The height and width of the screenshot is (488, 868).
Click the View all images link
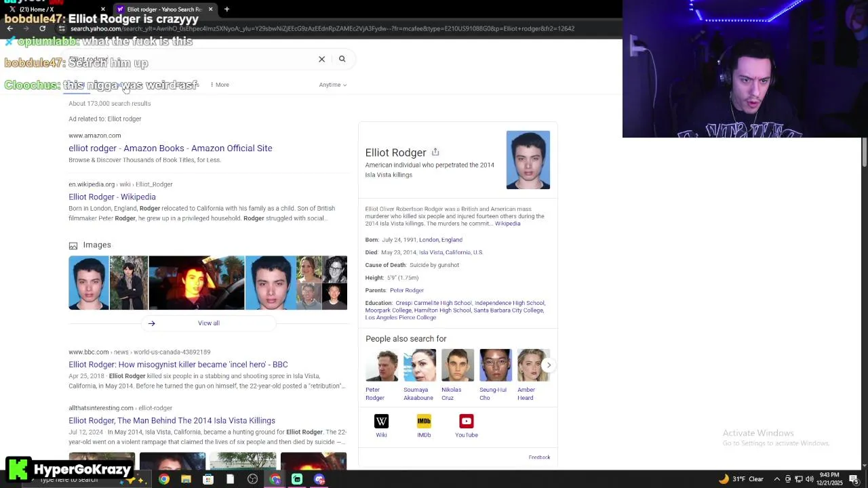tap(209, 323)
